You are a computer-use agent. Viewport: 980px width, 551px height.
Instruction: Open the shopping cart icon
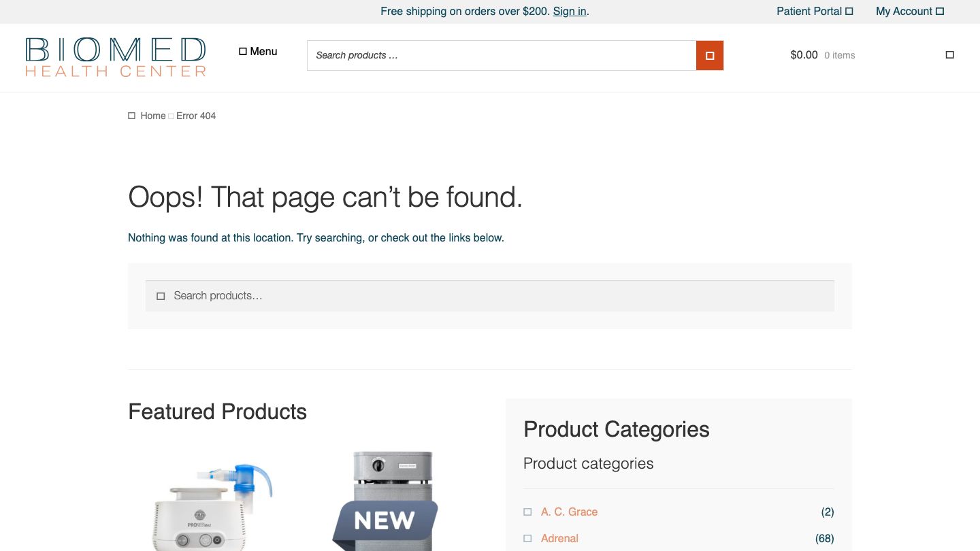pos(949,55)
